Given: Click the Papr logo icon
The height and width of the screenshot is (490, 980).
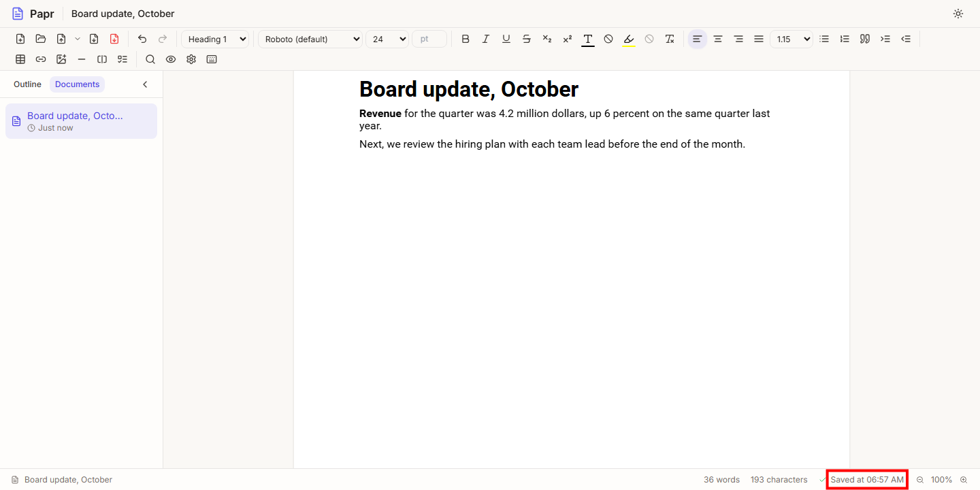Looking at the screenshot, I should [18, 14].
